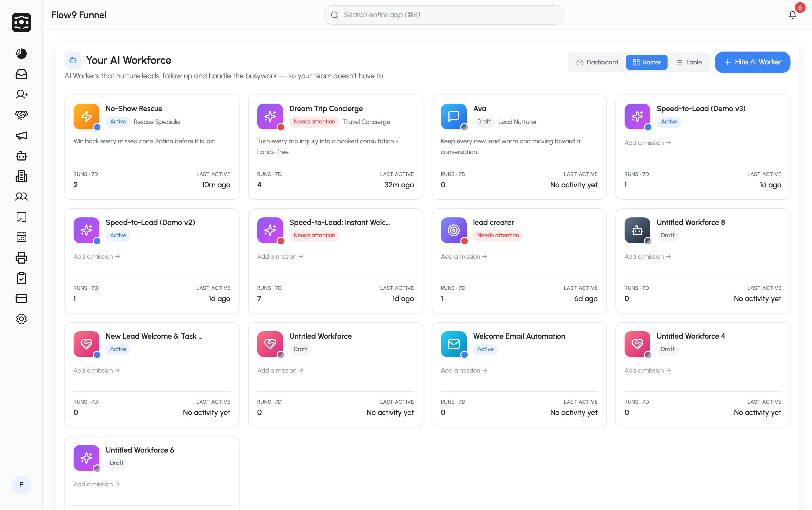Click the Needs attention badge on Dream Trip Concierge
This screenshot has width=812, height=510.
[314, 122]
